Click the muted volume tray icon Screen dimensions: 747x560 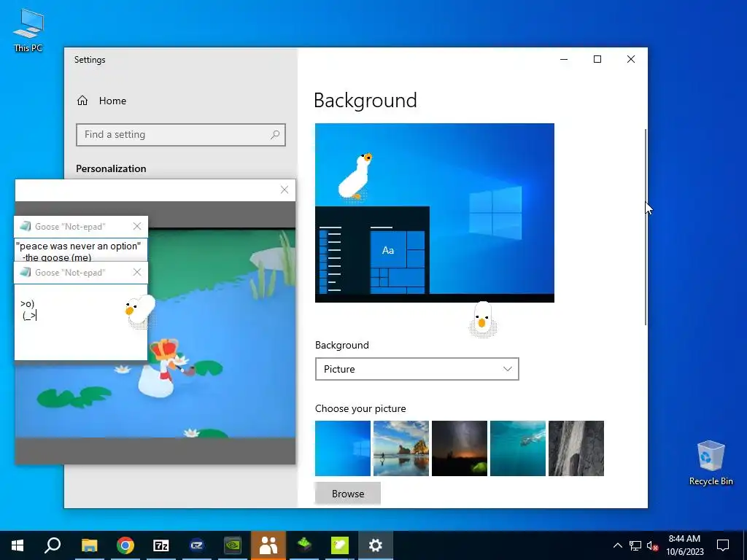tap(652, 545)
